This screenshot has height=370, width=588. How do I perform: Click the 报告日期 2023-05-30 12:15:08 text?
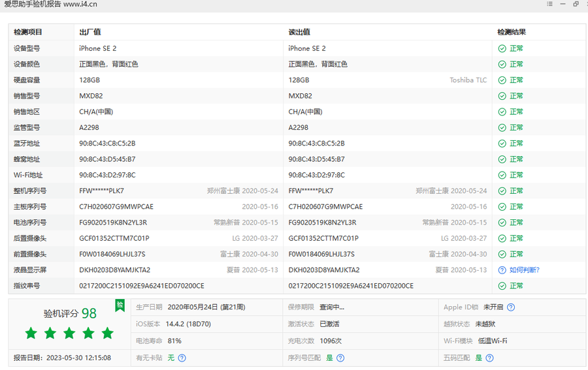[62, 358]
